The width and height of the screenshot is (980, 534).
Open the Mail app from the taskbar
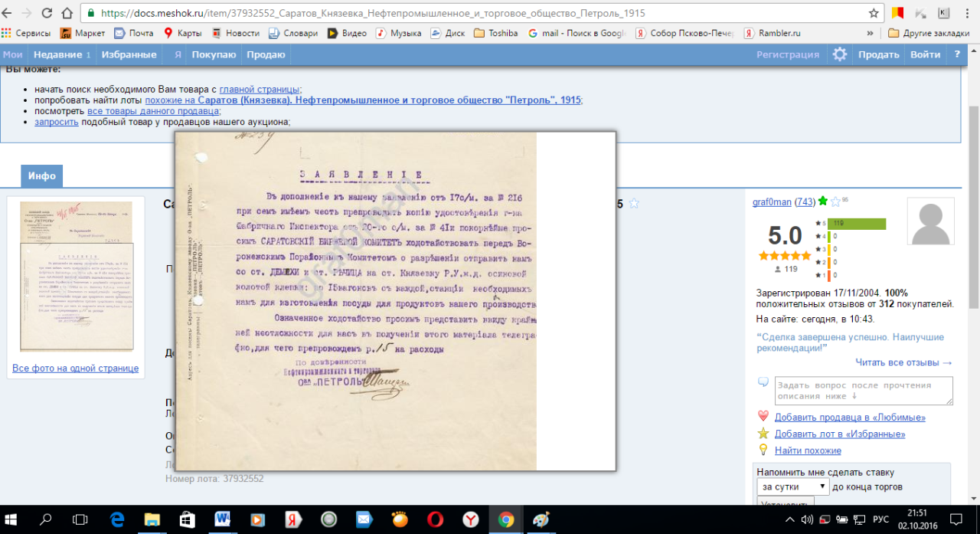pos(364,519)
